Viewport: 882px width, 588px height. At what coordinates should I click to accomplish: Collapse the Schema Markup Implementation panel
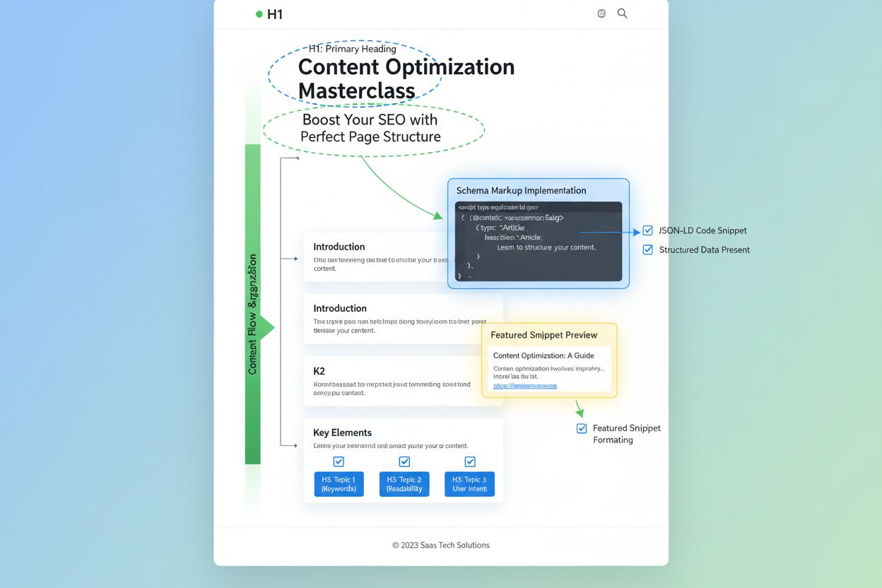[x=521, y=190]
